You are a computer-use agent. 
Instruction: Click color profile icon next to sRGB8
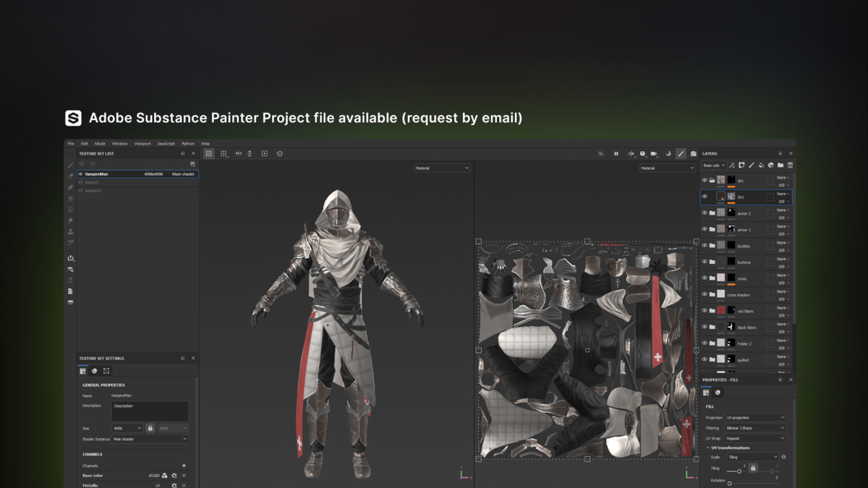pyautogui.click(x=165, y=476)
